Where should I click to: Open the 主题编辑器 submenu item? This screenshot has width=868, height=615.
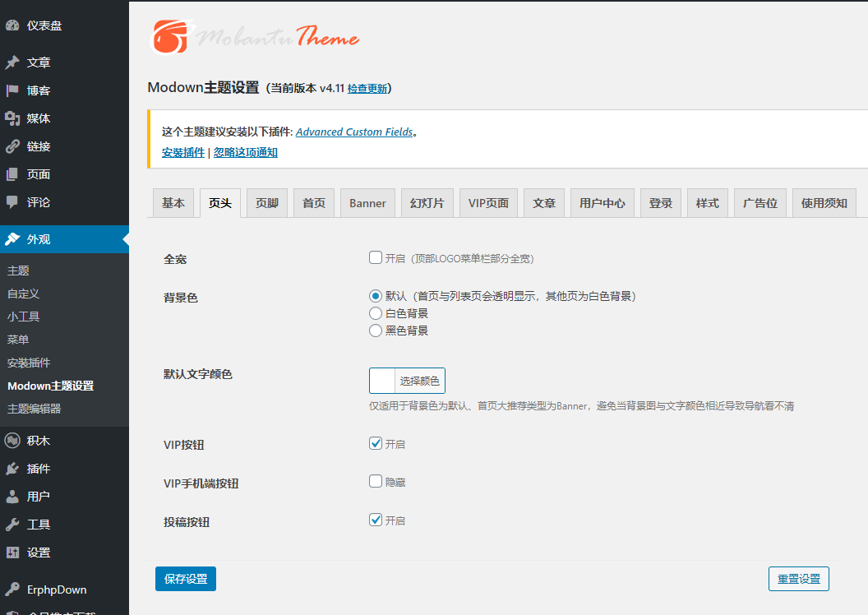pos(35,409)
